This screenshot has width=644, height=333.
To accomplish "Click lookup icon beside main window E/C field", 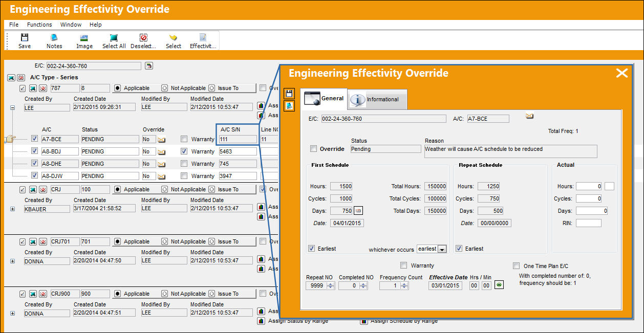I will click(148, 66).
